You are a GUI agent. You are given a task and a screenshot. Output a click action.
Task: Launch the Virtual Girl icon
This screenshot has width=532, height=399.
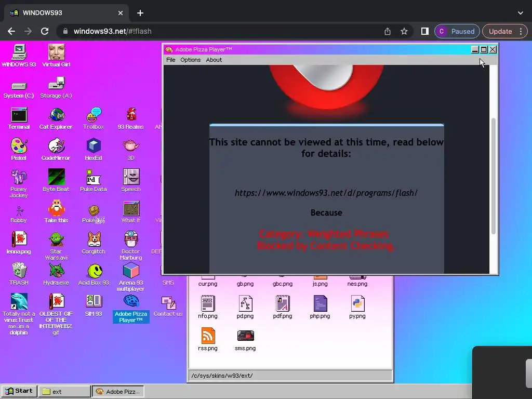56,56
